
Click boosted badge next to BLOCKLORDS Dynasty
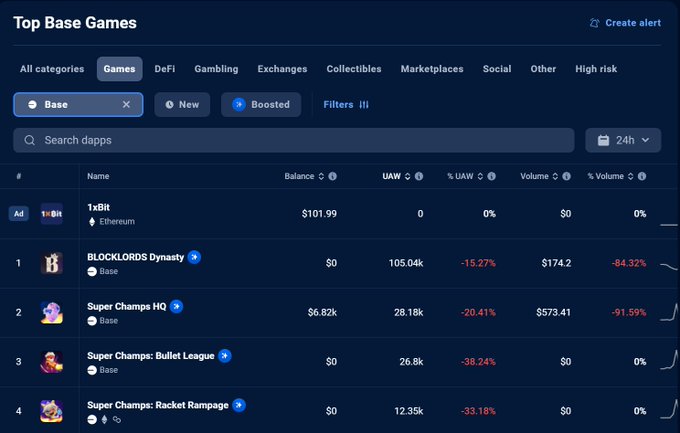coord(194,257)
